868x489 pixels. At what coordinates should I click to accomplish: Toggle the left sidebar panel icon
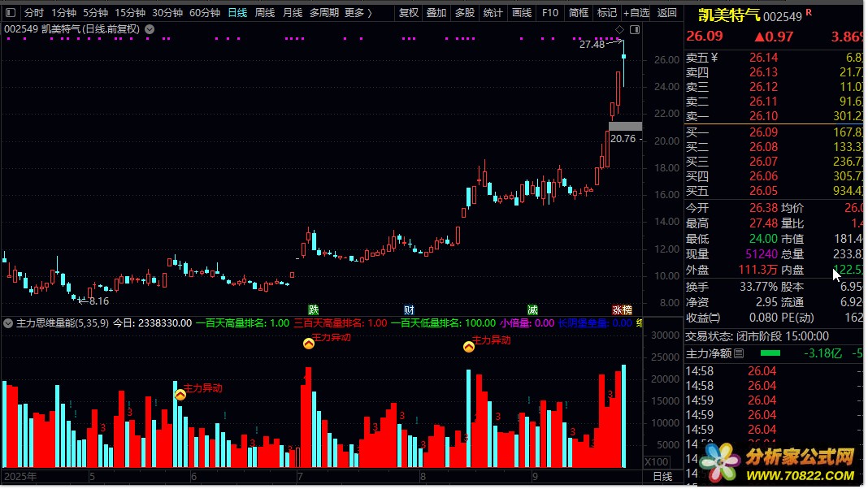[x=11, y=12]
